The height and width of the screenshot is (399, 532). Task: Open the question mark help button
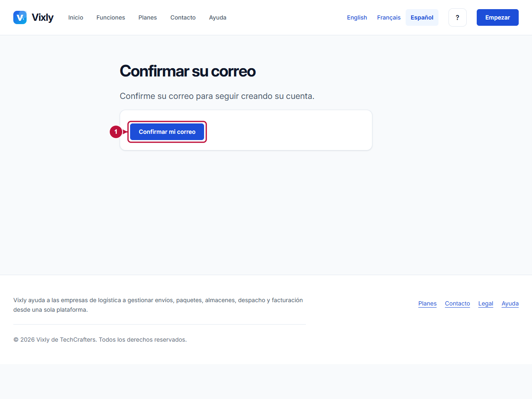click(458, 17)
